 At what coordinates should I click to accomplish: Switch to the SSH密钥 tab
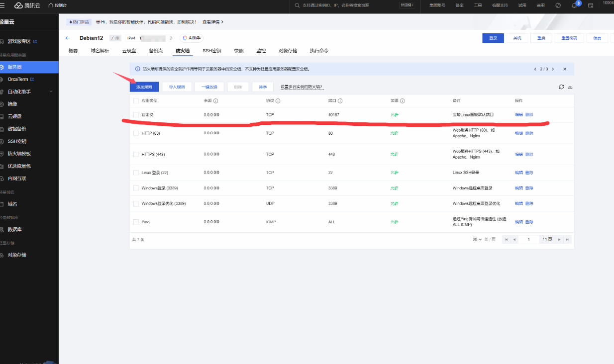212,51
